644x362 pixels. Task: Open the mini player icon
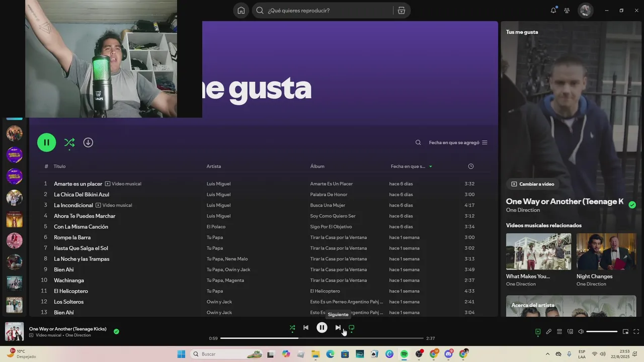pos(625,332)
